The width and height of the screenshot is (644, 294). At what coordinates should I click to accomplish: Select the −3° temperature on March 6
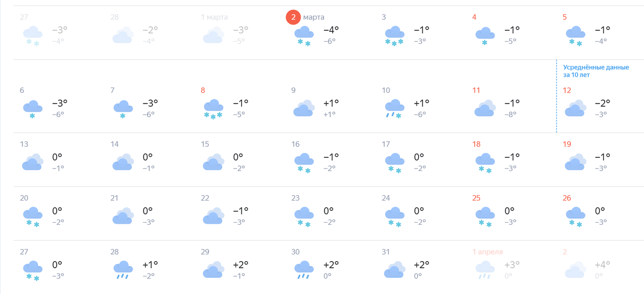[60, 102]
